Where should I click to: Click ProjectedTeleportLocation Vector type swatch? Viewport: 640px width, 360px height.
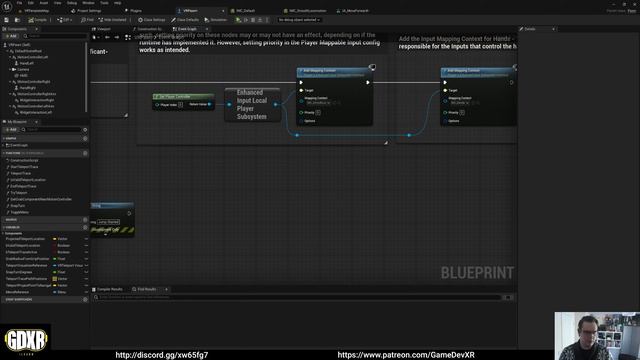pos(54,239)
